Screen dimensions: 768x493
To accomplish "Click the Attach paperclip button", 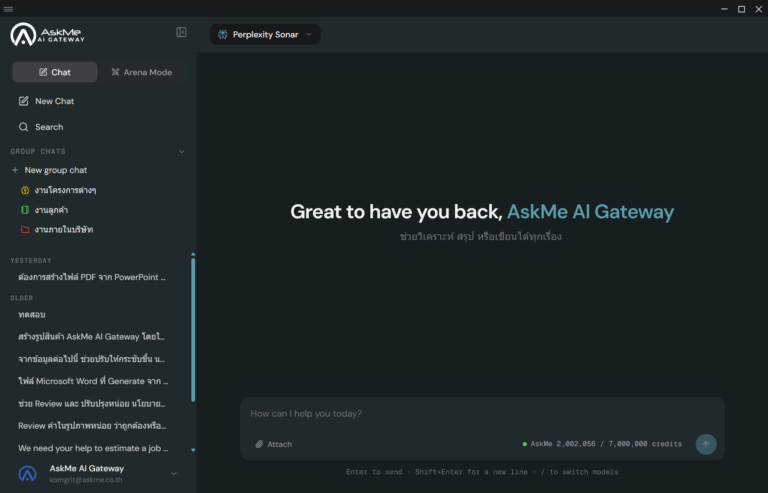I will [273, 444].
